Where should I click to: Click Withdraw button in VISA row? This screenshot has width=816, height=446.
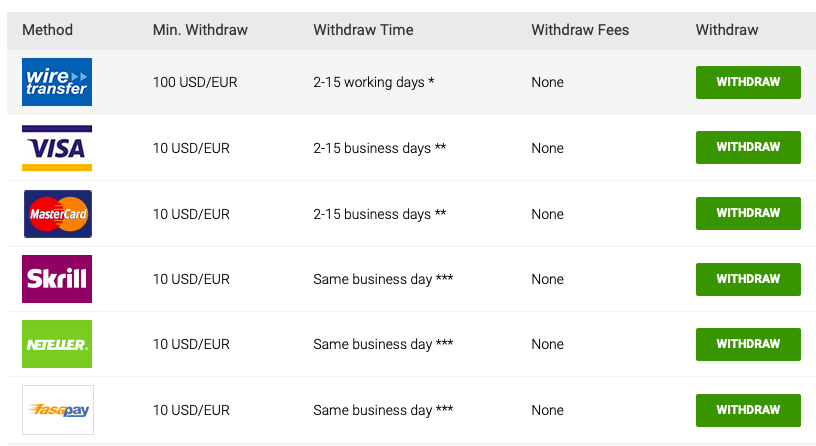[x=748, y=147]
